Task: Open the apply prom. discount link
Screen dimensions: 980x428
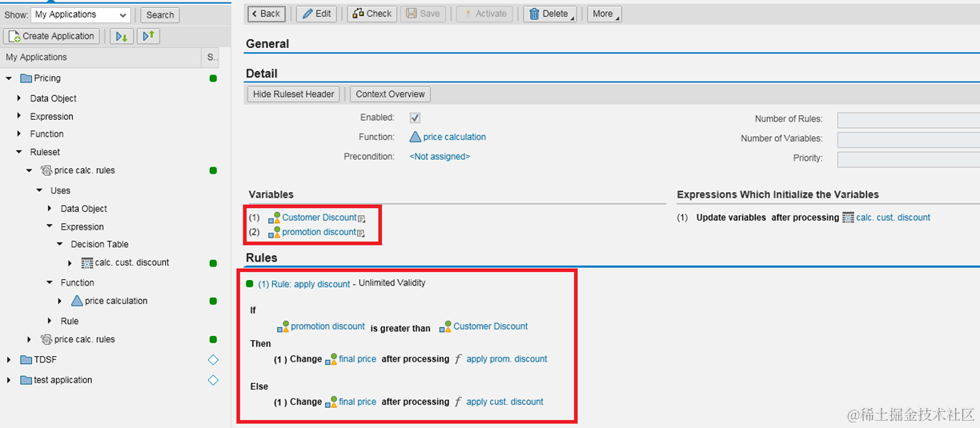Action: tap(507, 359)
